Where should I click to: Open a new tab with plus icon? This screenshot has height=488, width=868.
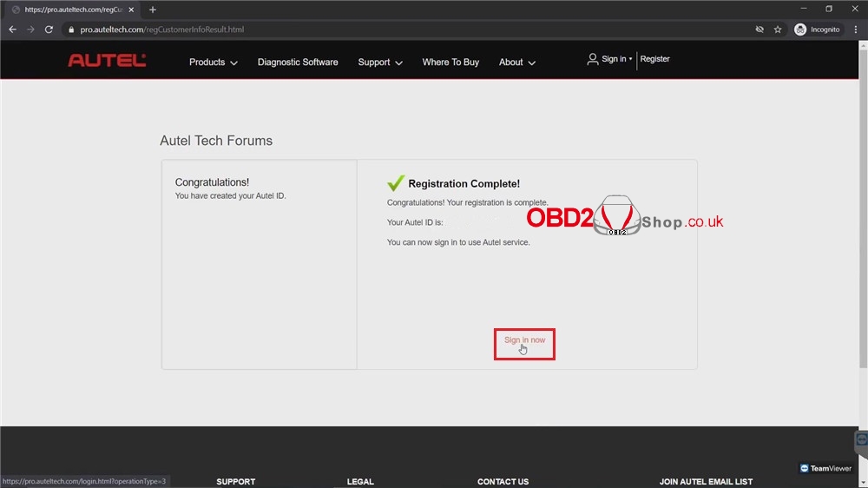click(x=153, y=10)
